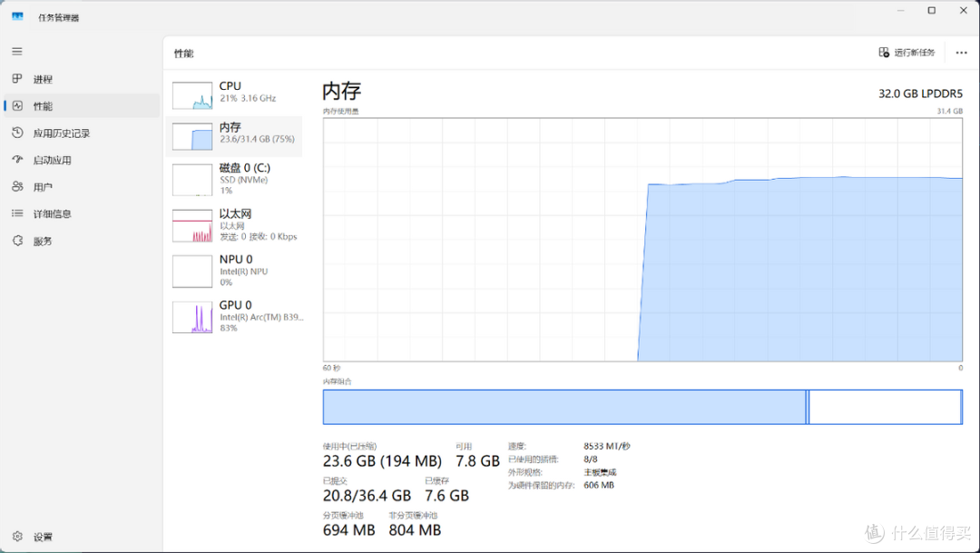This screenshot has width=980, height=553.
Task: Click the 设置 gear icon
Action: (17, 536)
